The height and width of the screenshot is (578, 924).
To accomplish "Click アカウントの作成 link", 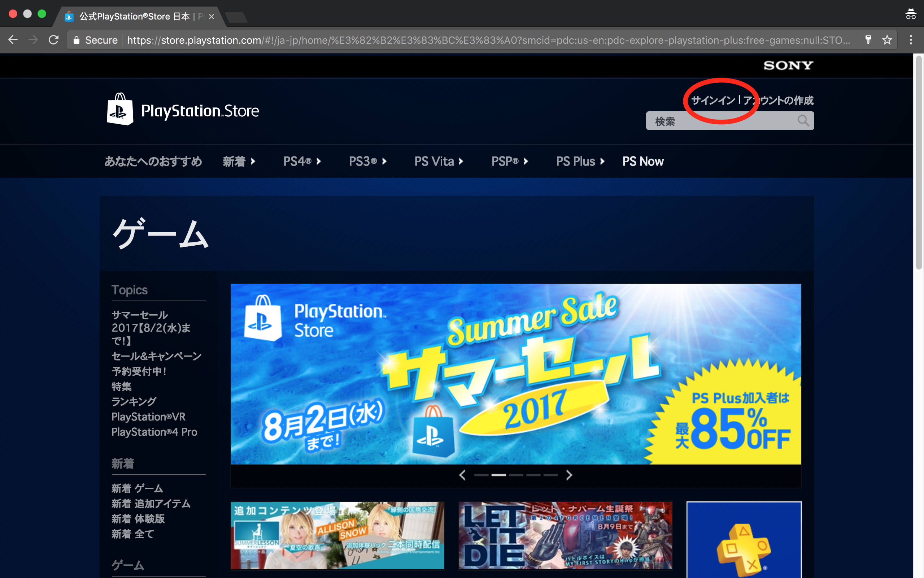I will [x=778, y=100].
